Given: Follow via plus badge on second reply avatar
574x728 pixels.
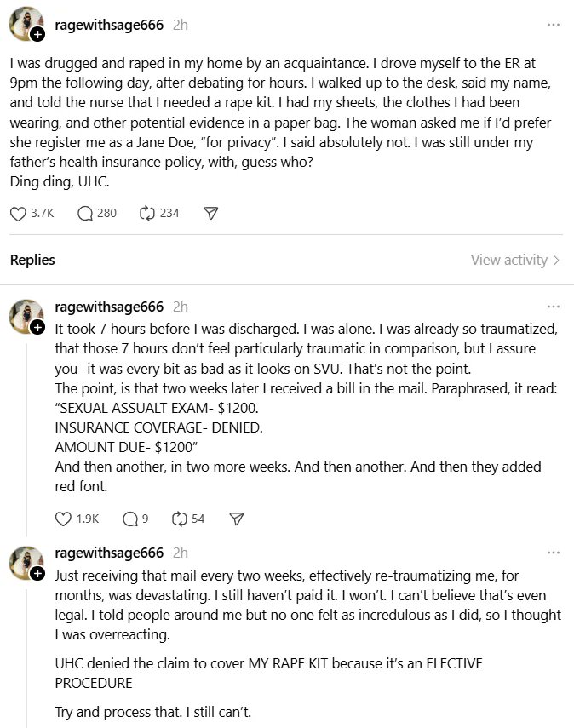Looking at the screenshot, I should pyautogui.click(x=37, y=574).
